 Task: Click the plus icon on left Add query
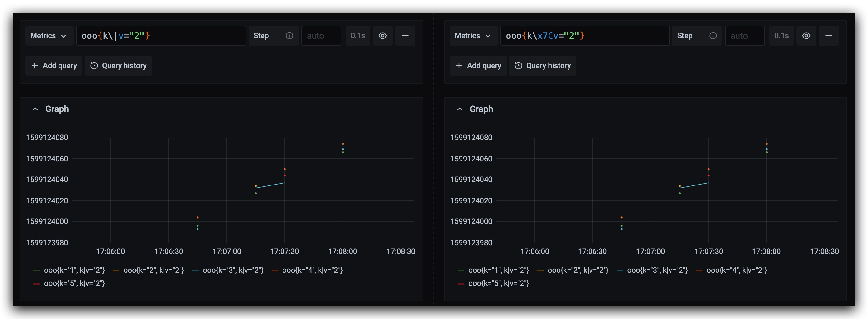coord(35,66)
